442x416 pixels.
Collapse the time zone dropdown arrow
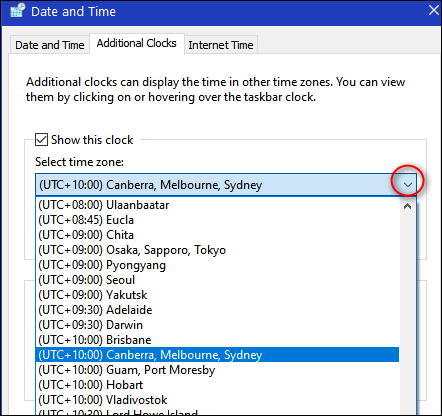408,185
